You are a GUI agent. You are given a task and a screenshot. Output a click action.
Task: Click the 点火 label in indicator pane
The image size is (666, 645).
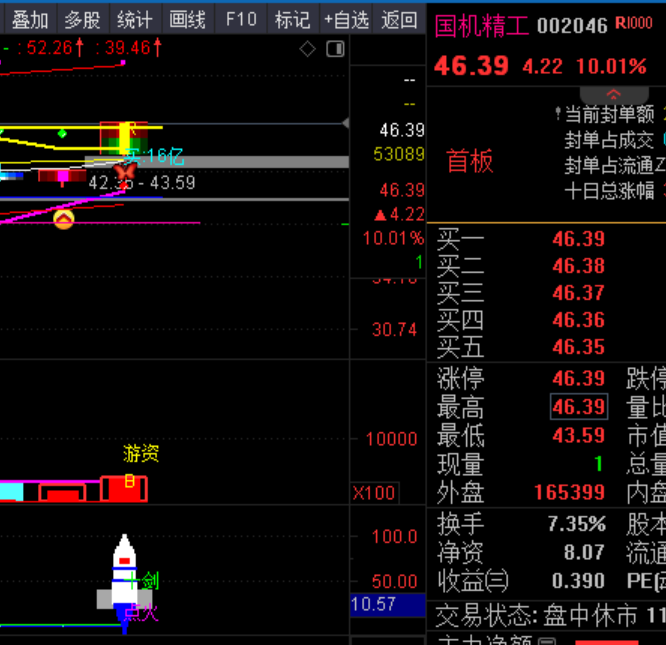(x=141, y=613)
